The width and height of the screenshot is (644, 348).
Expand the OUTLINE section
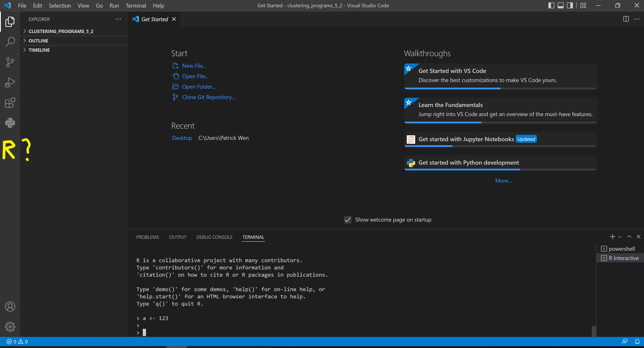pos(74,40)
